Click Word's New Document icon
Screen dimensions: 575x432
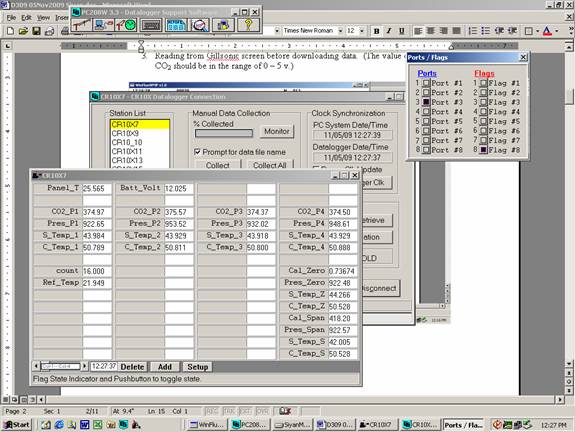(11, 31)
